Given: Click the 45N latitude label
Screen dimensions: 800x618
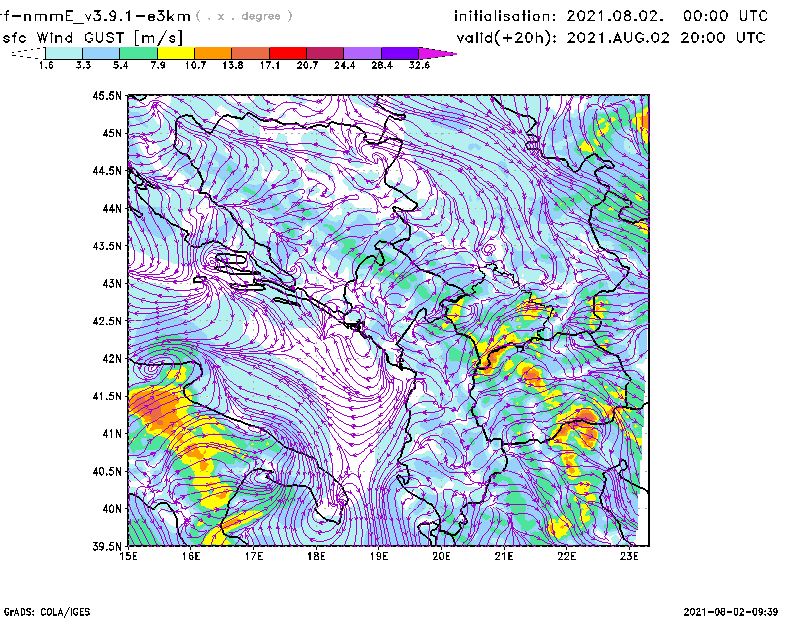Looking at the screenshot, I should point(112,133).
